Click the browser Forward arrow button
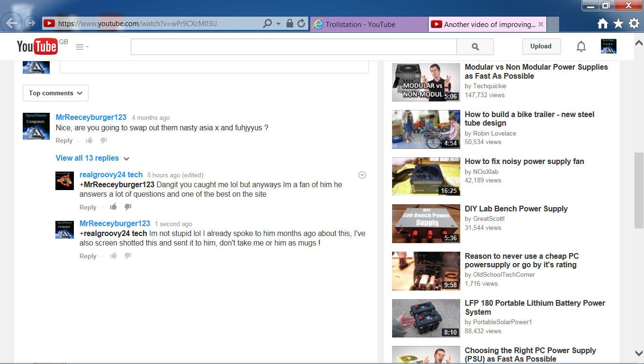This screenshot has width=644, height=364. (x=31, y=23)
